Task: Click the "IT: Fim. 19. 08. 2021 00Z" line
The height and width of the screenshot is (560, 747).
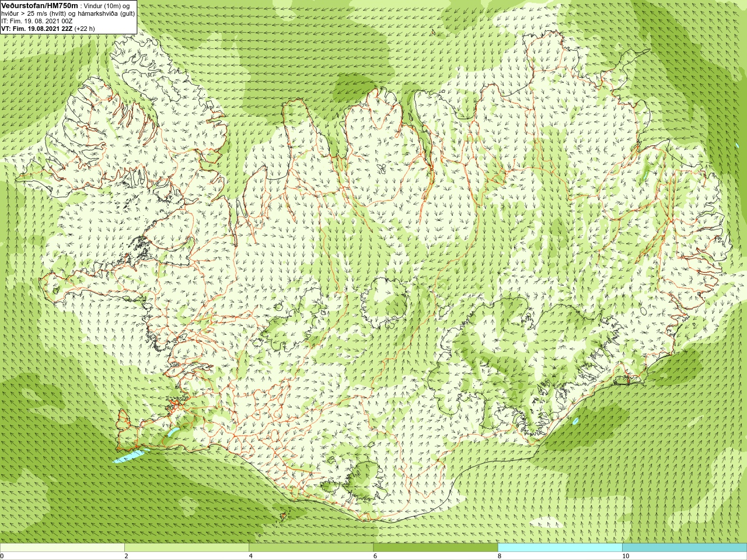Action: click(37, 21)
